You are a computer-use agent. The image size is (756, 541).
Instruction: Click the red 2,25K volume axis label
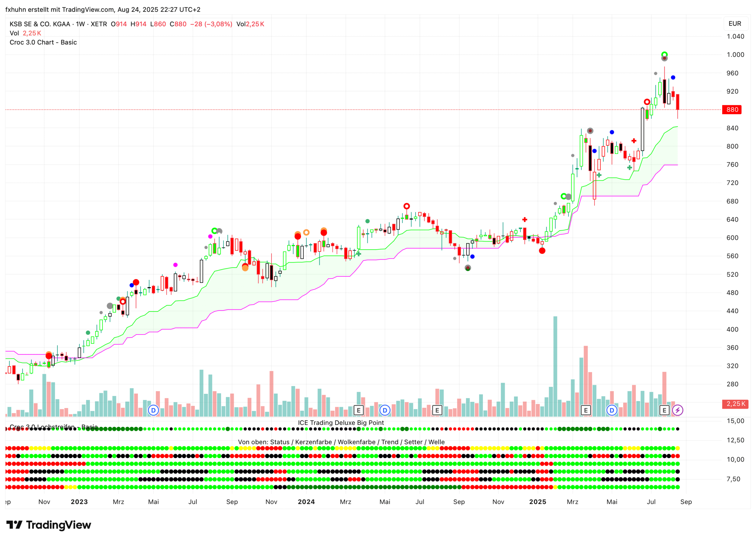click(x=735, y=404)
